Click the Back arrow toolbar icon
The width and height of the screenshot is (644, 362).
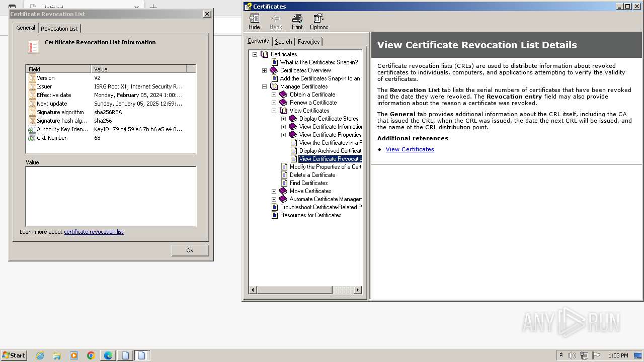276,22
